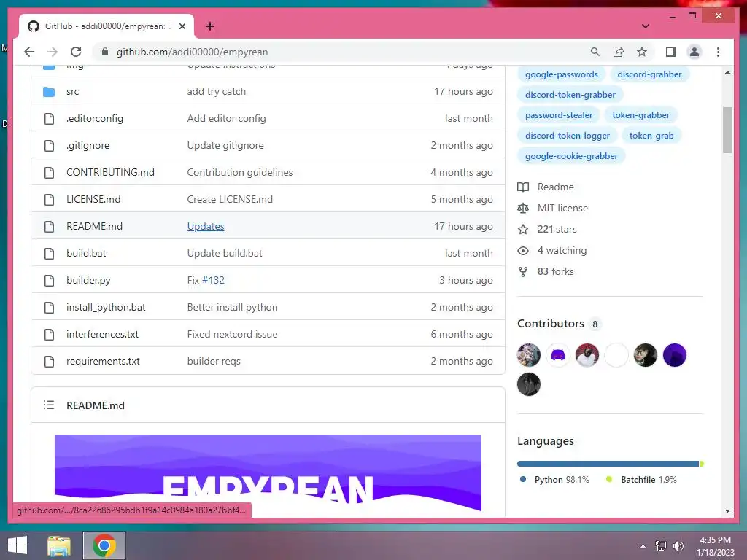
Task: Click the 'add try catch' commit message
Action: point(216,91)
